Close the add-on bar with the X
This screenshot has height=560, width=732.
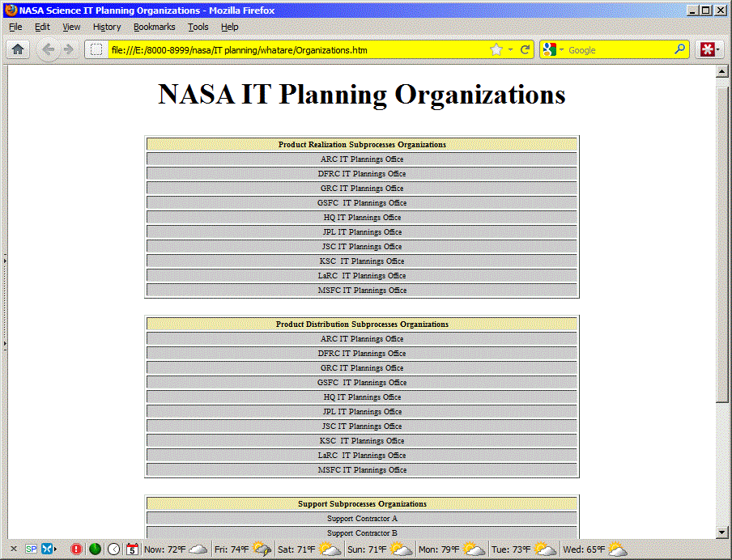click(x=14, y=549)
